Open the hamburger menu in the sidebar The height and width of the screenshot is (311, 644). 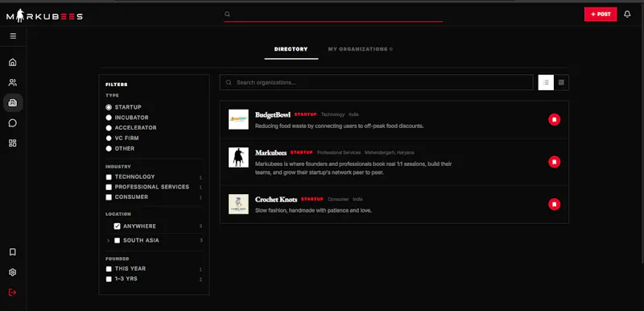(x=13, y=36)
